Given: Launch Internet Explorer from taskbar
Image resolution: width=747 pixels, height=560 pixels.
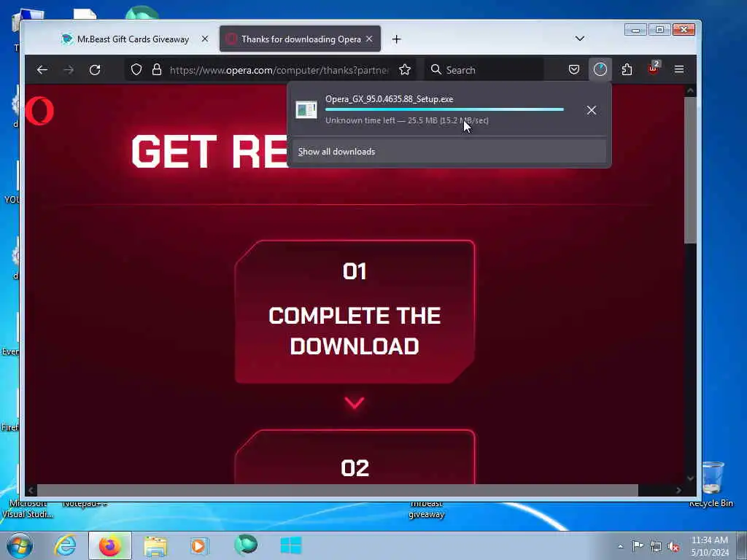Looking at the screenshot, I should 65,545.
